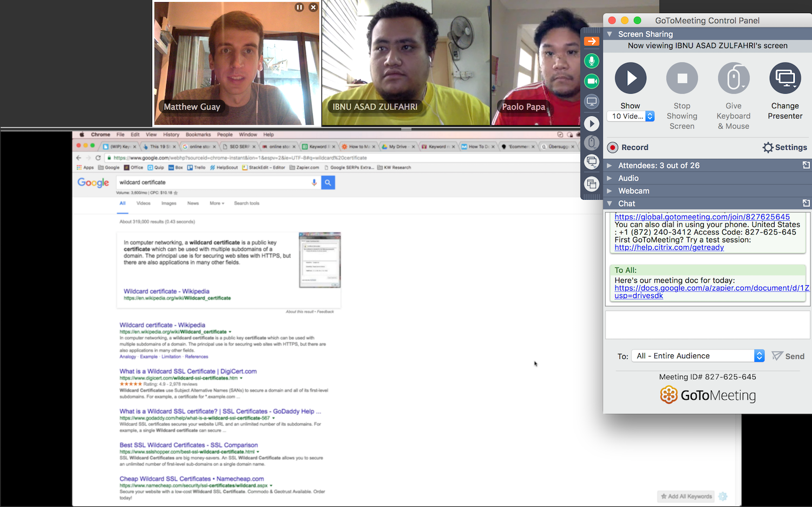Switch to Google News tab
The image size is (812, 507).
(193, 203)
